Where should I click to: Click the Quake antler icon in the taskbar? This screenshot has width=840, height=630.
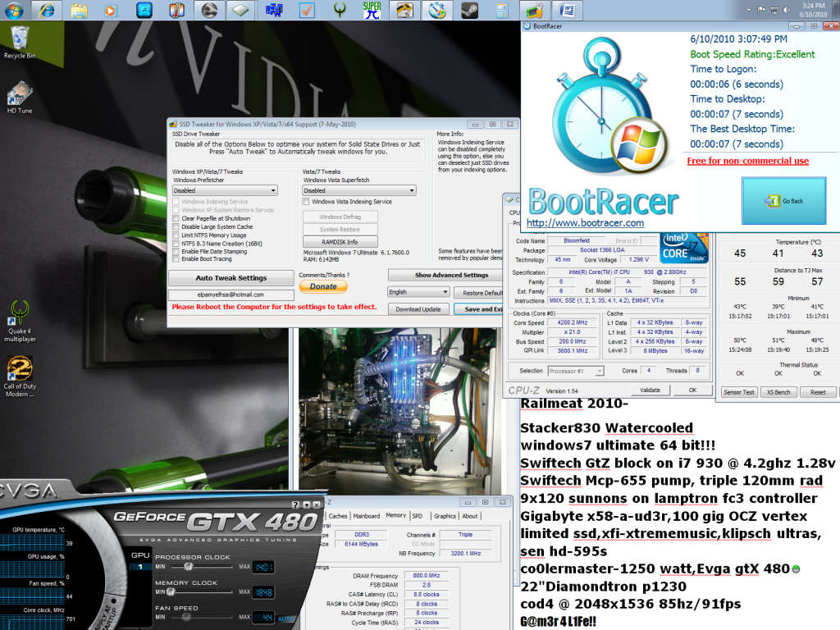pos(340,10)
